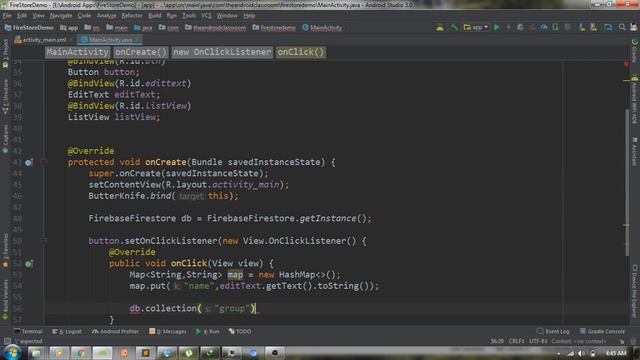The height and width of the screenshot is (360, 640).
Task: Click the onCreate() structure breadcrumb
Action: (141, 52)
